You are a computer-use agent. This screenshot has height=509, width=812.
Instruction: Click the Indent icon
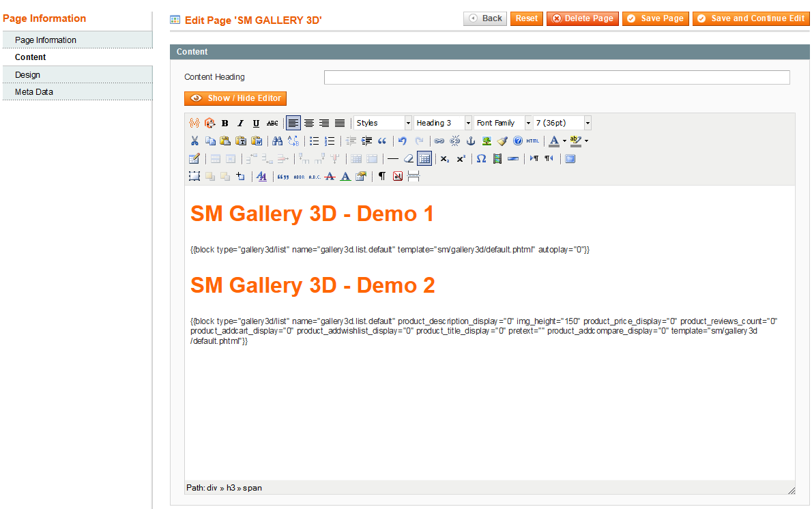point(366,141)
